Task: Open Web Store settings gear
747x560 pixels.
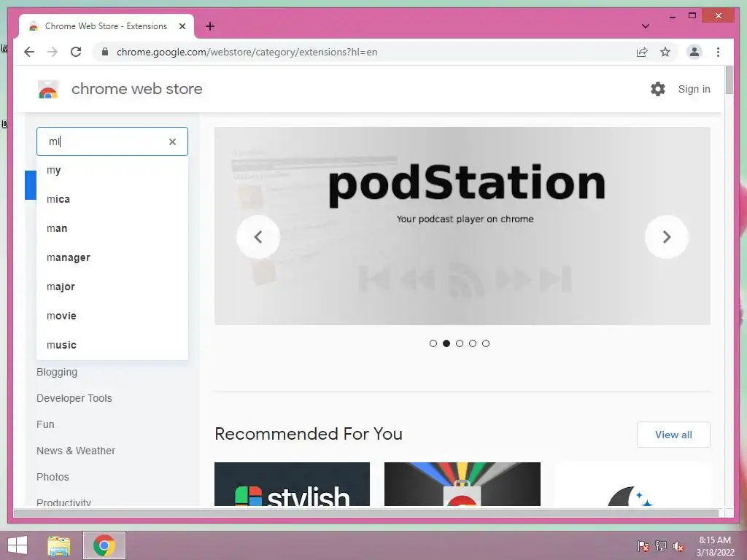Action: point(658,88)
